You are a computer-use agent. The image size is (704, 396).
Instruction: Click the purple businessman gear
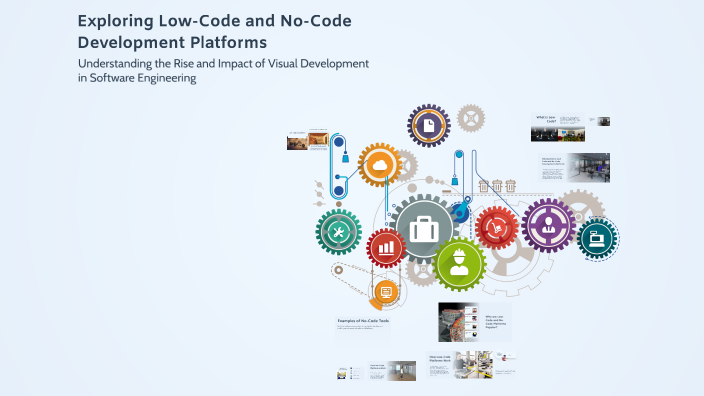point(548,225)
